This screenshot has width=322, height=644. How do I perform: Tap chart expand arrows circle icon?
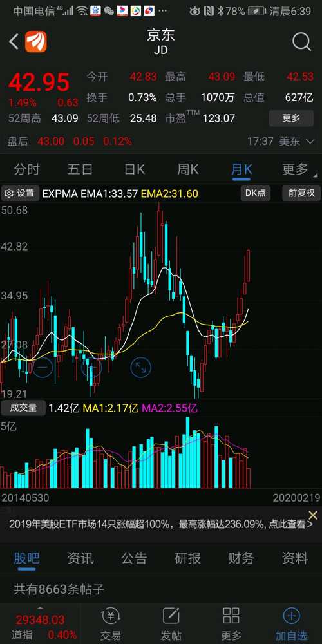(x=141, y=368)
